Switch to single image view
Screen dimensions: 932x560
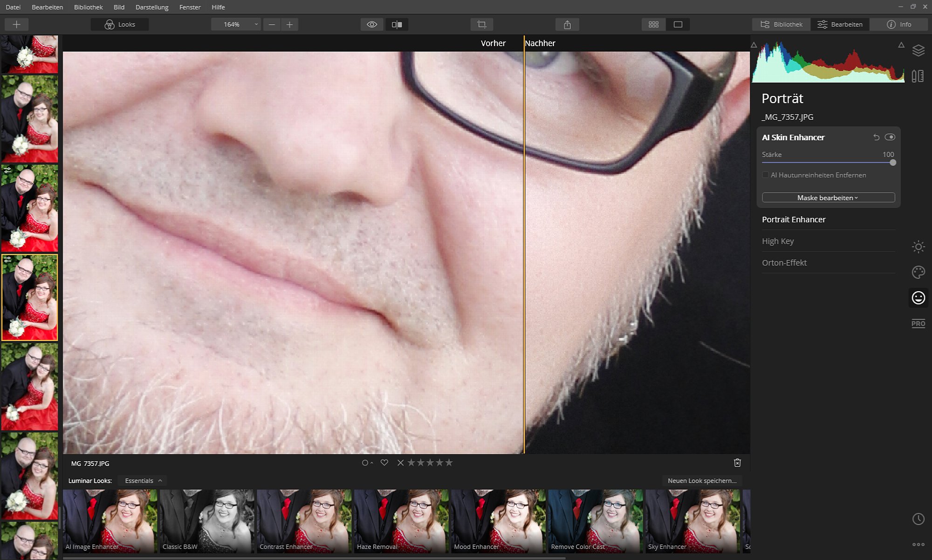678,24
